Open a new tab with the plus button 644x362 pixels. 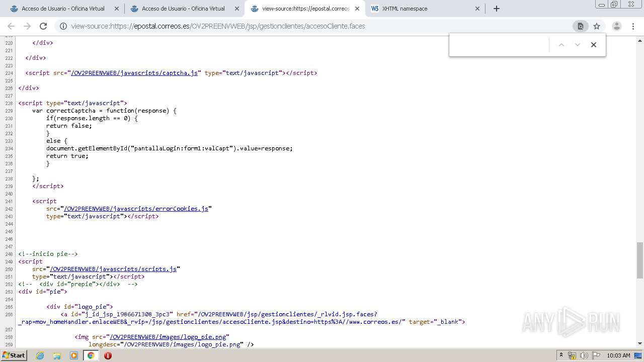[x=497, y=9]
